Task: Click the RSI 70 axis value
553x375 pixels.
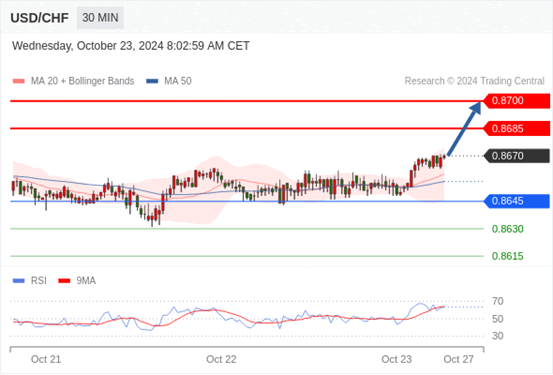Action: [498, 301]
